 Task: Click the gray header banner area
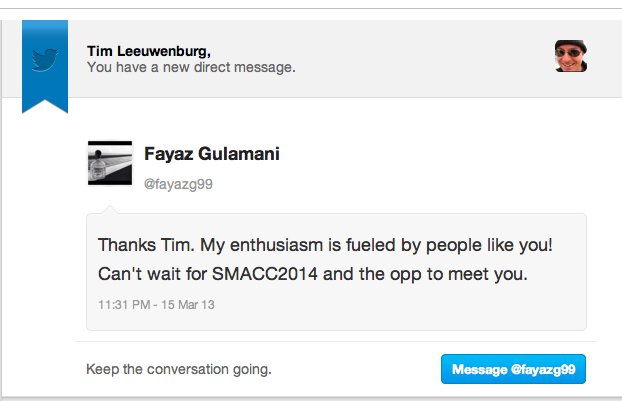click(311, 58)
